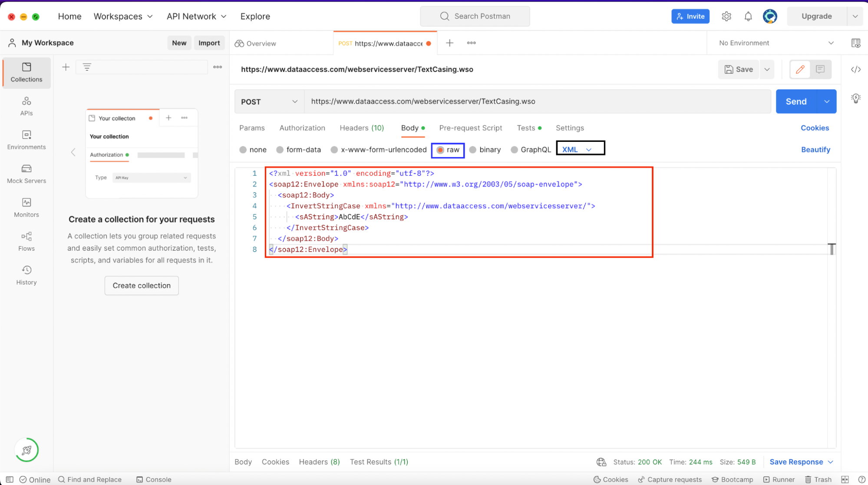Click the Beautify button for XML formatting

816,150
